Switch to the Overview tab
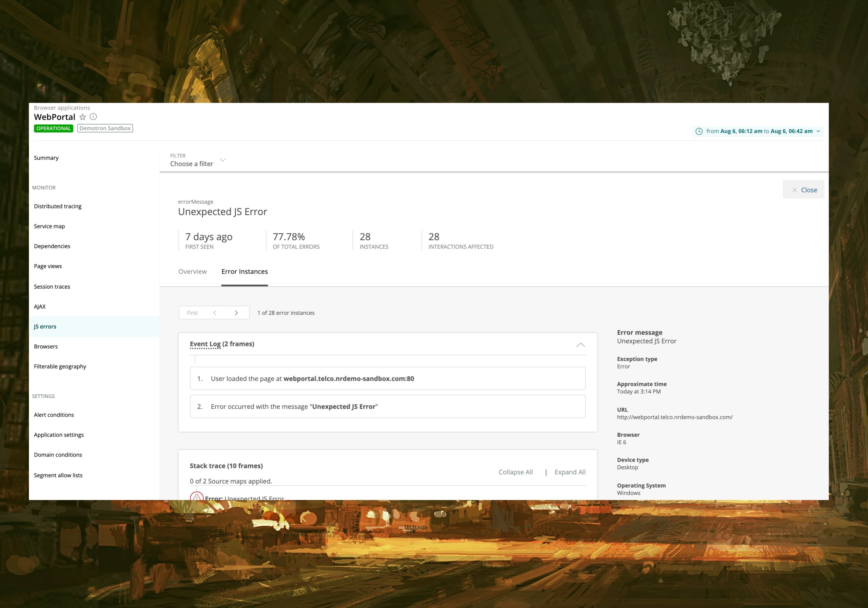 pos(192,272)
